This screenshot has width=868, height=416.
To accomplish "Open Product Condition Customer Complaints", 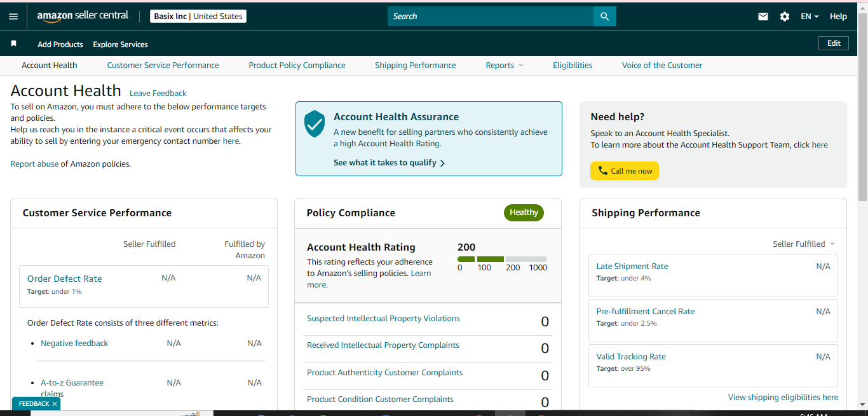I will click(380, 399).
